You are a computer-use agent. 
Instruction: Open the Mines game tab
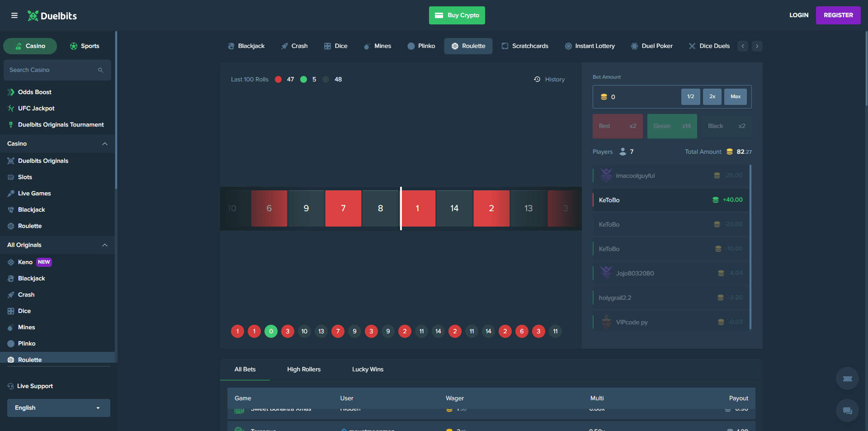[x=377, y=46]
